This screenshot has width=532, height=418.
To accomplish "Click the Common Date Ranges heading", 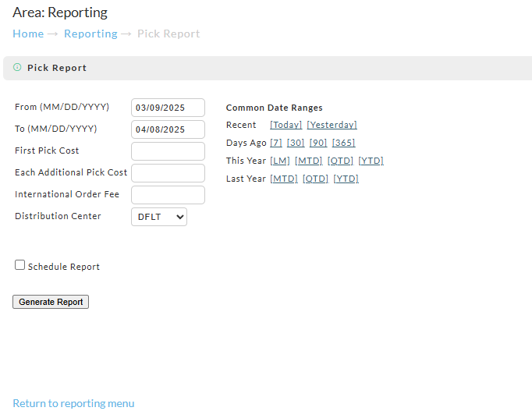I will point(274,108).
